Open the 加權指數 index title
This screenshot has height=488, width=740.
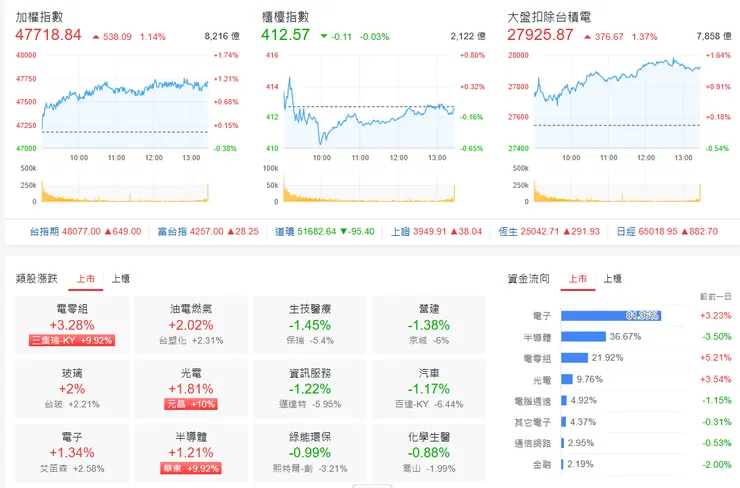coord(39,17)
